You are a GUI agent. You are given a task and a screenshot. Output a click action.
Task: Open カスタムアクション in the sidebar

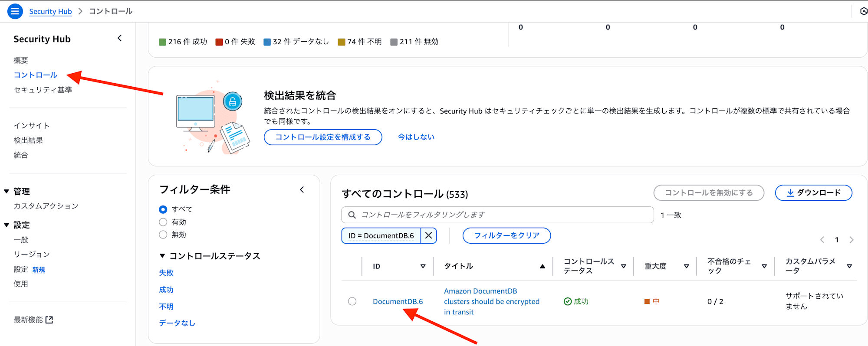coord(46,206)
